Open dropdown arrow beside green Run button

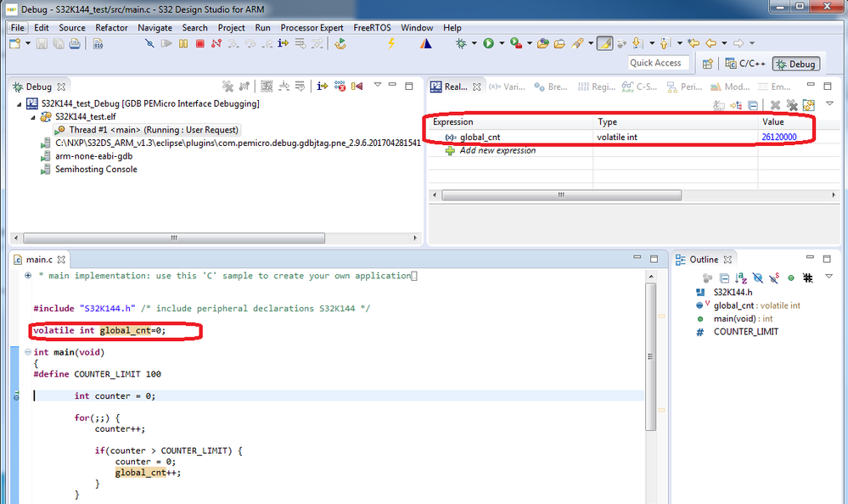pos(502,43)
